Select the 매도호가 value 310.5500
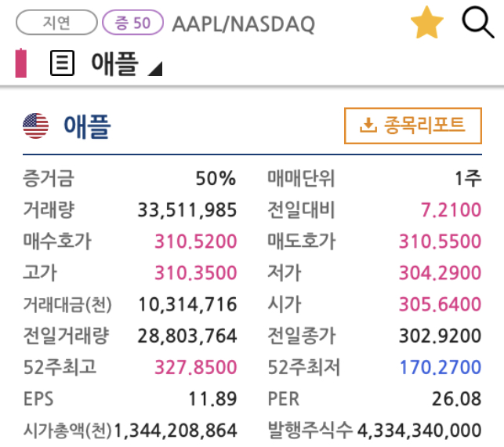 pos(440,242)
